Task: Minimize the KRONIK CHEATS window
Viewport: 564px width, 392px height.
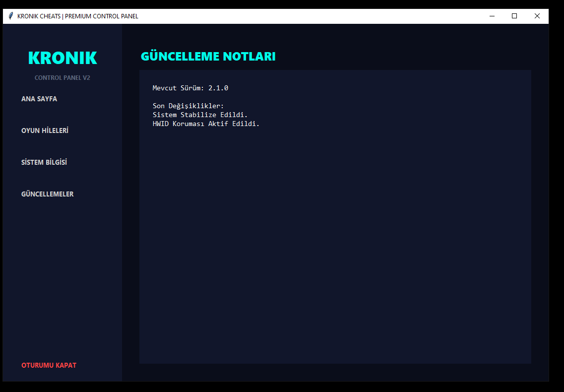Action: point(492,16)
